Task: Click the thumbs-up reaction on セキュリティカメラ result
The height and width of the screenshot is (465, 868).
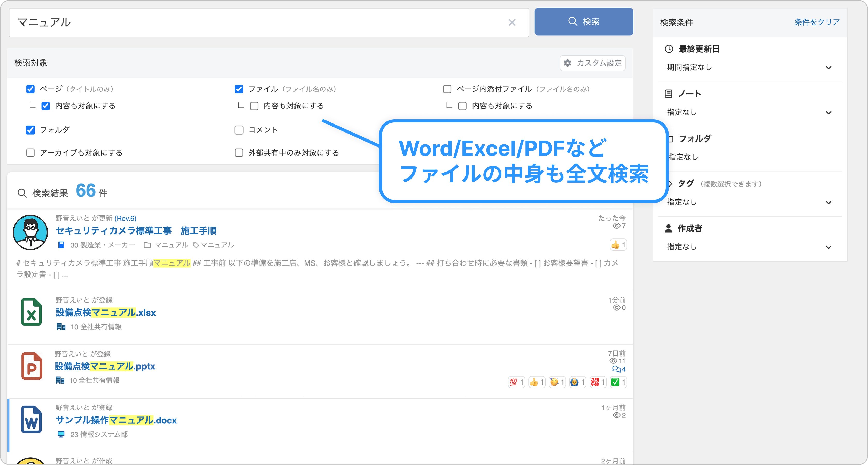Action: (x=618, y=245)
